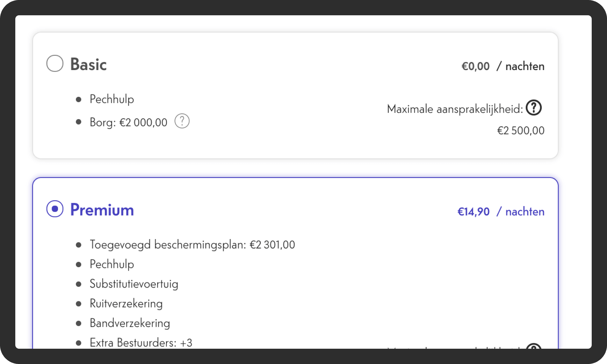Click the Basic plan title
The height and width of the screenshot is (364, 607).
point(88,64)
